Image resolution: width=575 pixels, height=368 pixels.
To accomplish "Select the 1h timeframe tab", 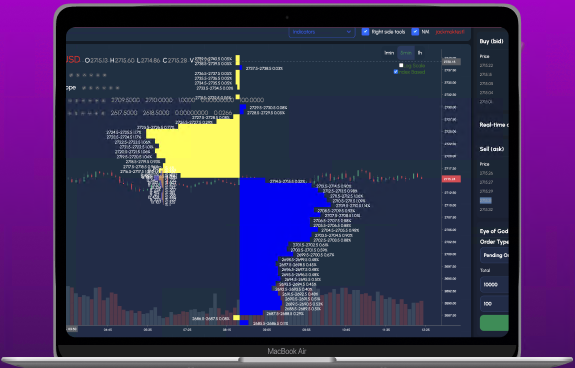I will 420,53.
